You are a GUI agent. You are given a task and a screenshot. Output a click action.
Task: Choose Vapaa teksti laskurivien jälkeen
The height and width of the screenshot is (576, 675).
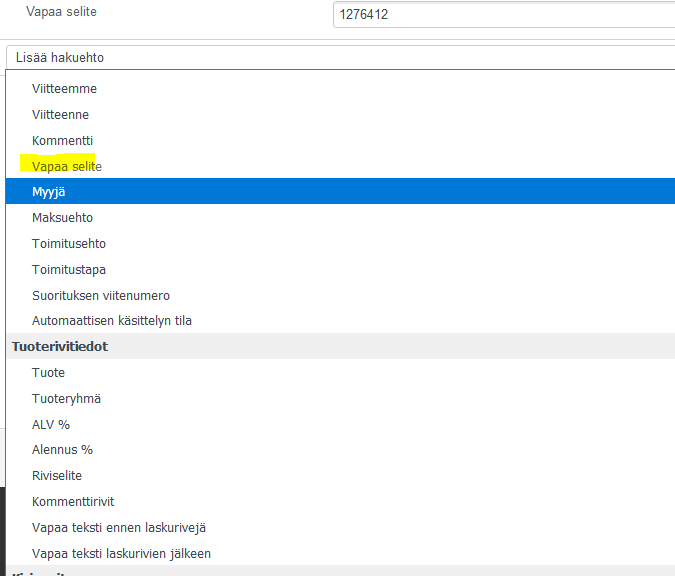coord(121,554)
